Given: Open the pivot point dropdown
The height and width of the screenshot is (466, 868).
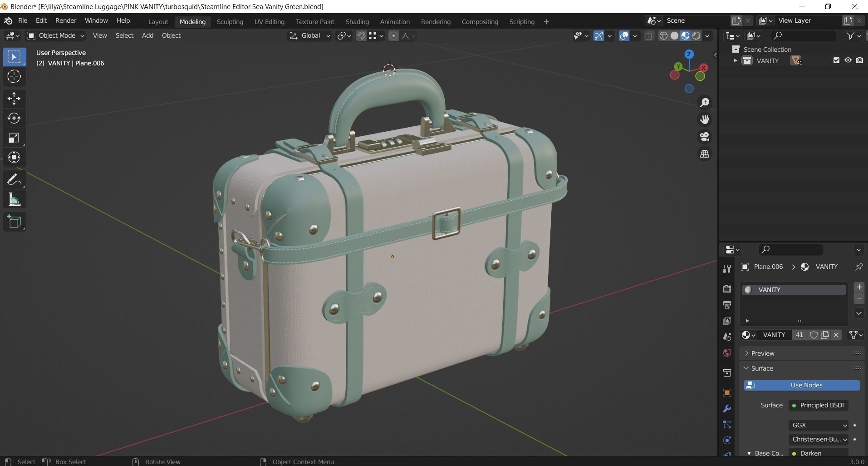Looking at the screenshot, I should pos(344,35).
